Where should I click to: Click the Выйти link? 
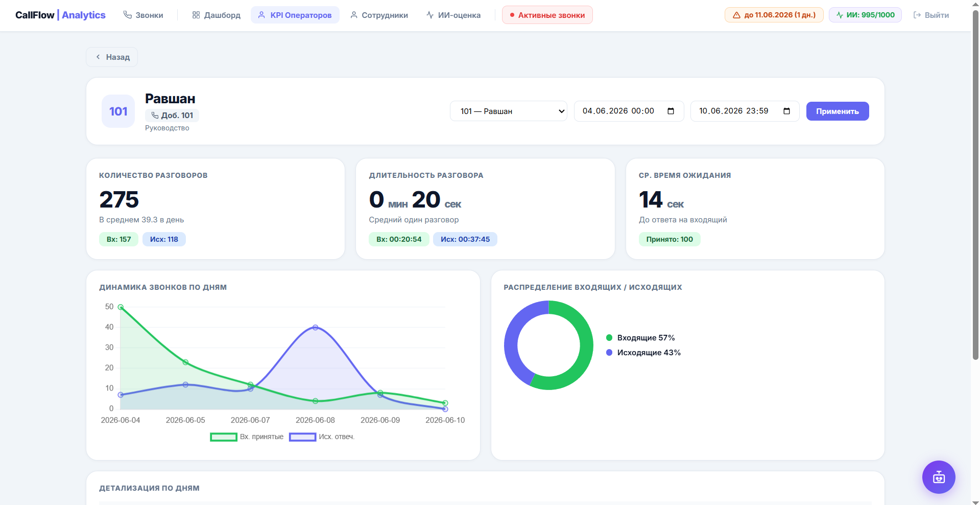(x=931, y=15)
